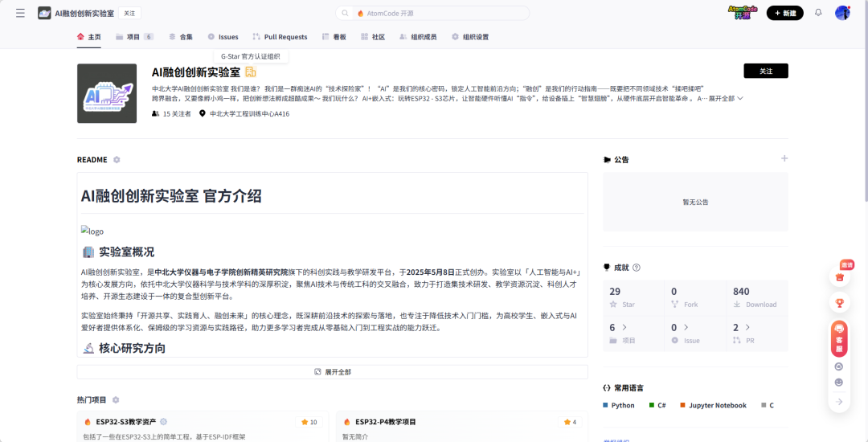Click the smiley feedback floating icon

pyautogui.click(x=839, y=383)
